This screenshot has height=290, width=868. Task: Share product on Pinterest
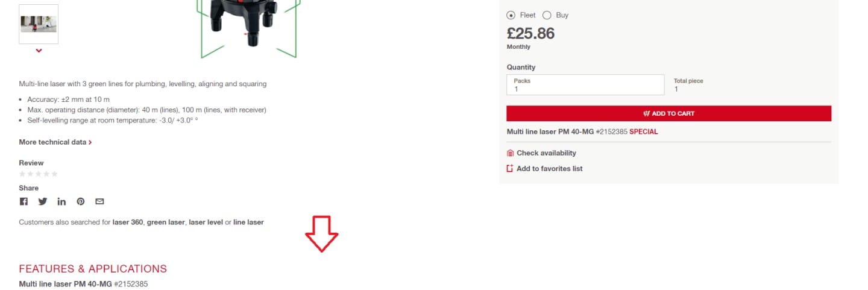pos(81,201)
